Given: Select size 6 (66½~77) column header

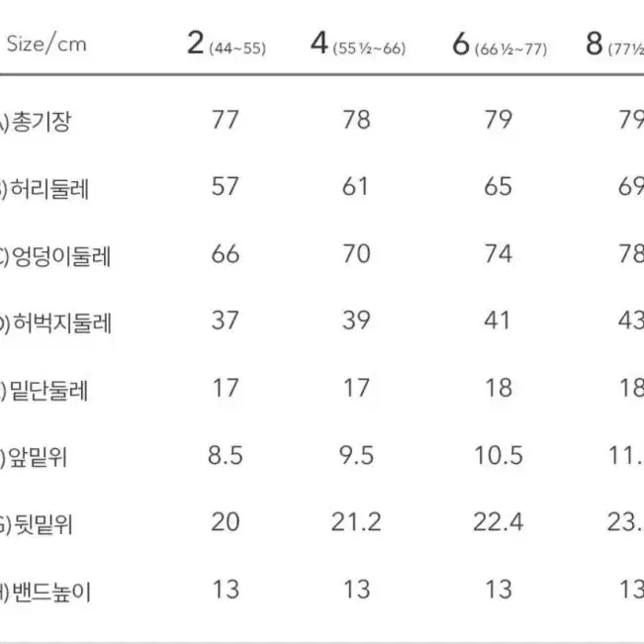Looking at the screenshot, I should tap(500, 45).
